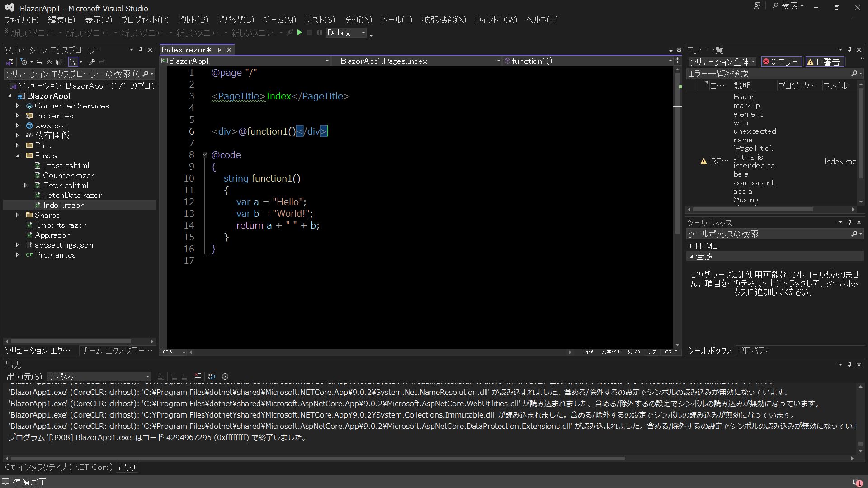The width and height of the screenshot is (868, 488).
Task: Click search magnifier in Error List search
Action: coord(854,73)
